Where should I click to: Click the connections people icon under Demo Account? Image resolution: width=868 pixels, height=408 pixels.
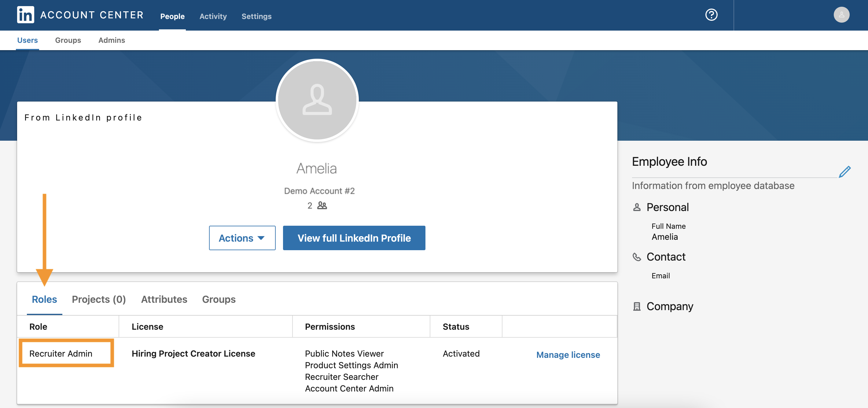(x=322, y=205)
